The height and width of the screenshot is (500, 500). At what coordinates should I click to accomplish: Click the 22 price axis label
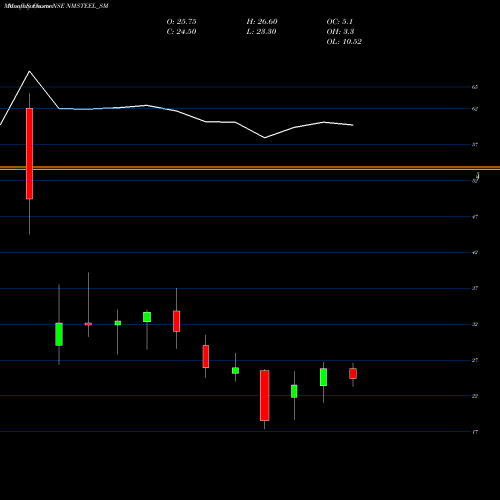pyautogui.click(x=475, y=396)
